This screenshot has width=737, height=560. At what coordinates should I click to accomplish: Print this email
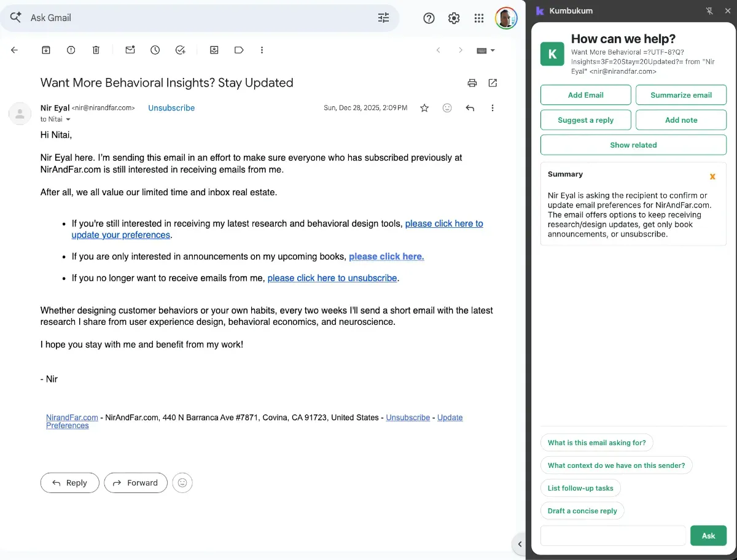tap(472, 83)
